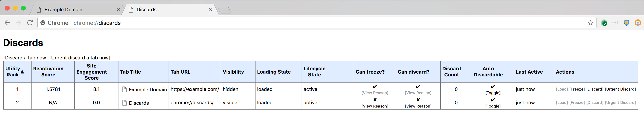Switch to the Example Domain tab
The image size is (644, 114).
(63, 10)
